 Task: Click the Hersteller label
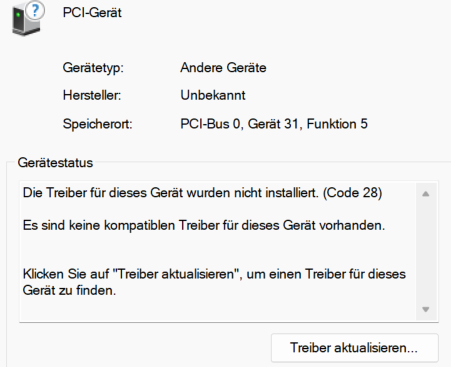point(92,95)
